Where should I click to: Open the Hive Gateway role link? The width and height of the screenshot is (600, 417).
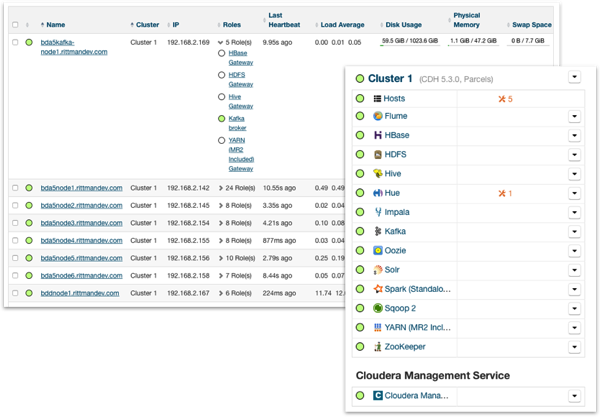click(241, 101)
